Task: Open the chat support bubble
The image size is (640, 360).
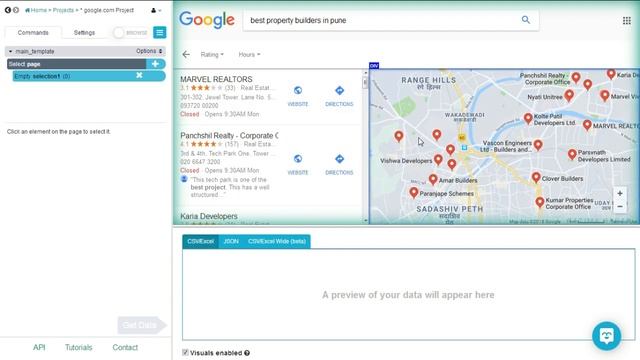Action: [x=607, y=336]
